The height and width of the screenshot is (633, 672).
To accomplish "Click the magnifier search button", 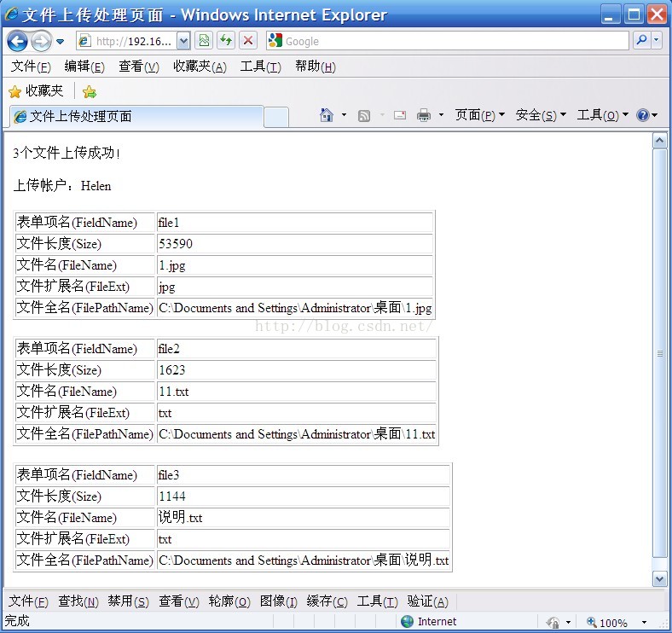I will point(641,40).
